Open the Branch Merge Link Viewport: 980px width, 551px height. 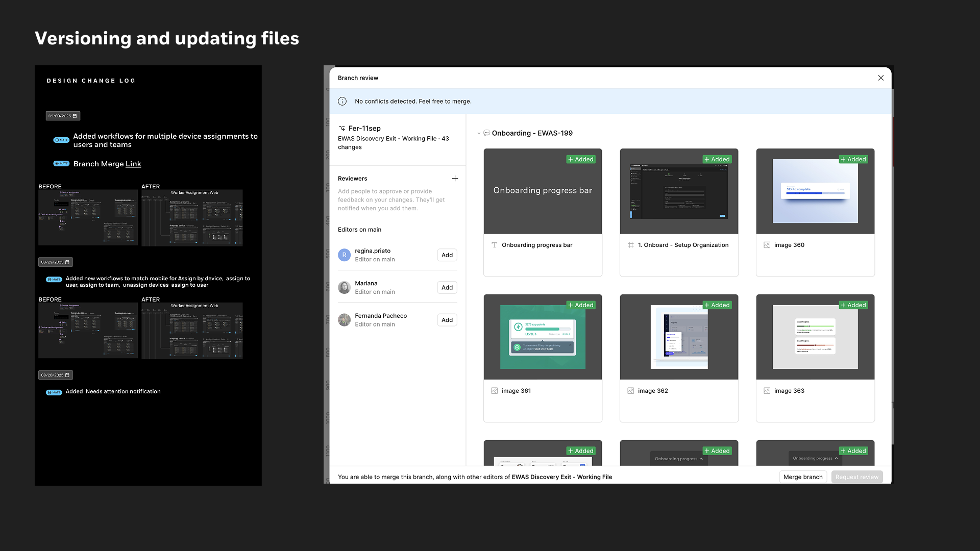[x=133, y=164]
